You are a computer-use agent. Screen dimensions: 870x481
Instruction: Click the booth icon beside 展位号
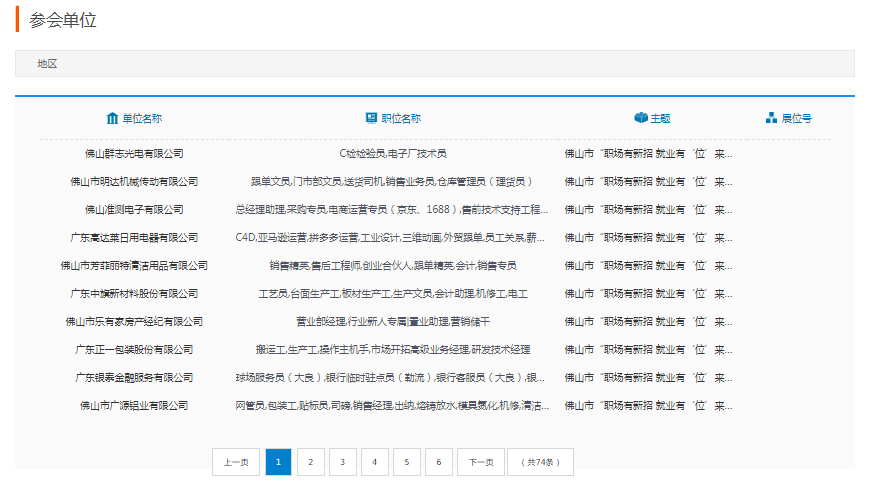771,118
